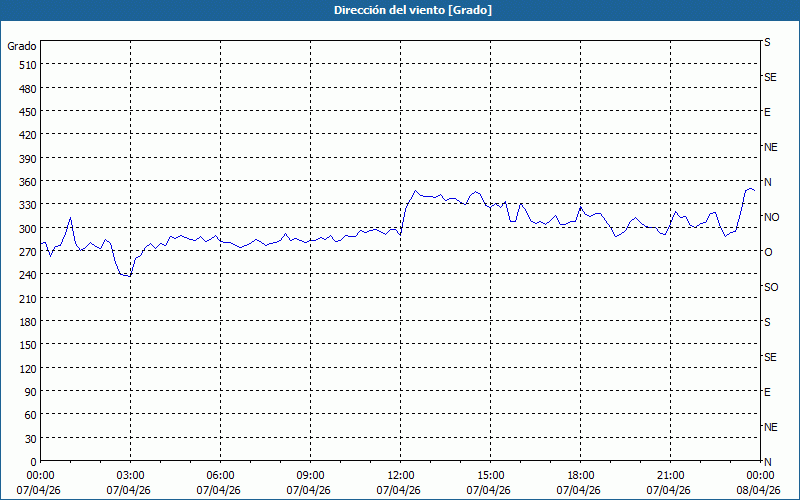This screenshot has width=800, height=500.
Task: Click the 08/04/26 00:00 end time label
Action: [x=760, y=483]
